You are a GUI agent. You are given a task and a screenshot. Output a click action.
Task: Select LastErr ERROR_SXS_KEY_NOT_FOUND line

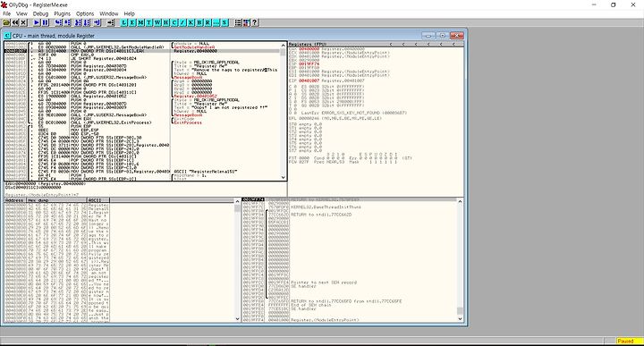[x=354, y=113]
